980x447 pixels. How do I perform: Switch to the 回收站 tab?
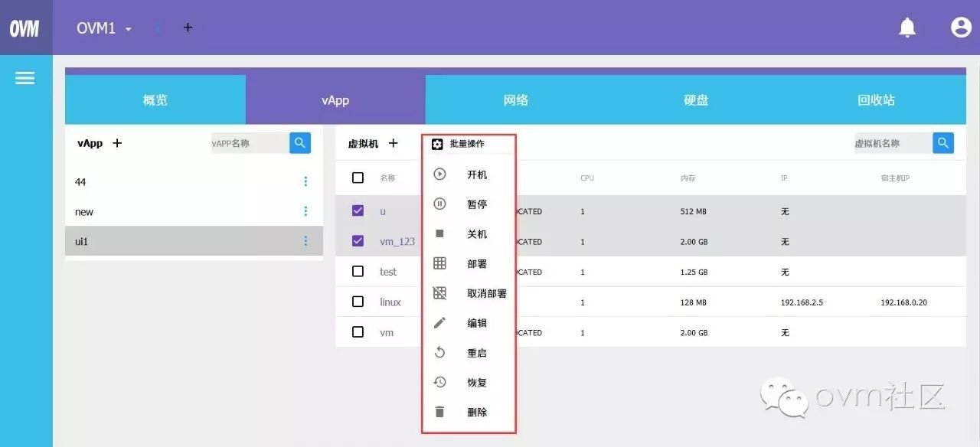click(876, 100)
